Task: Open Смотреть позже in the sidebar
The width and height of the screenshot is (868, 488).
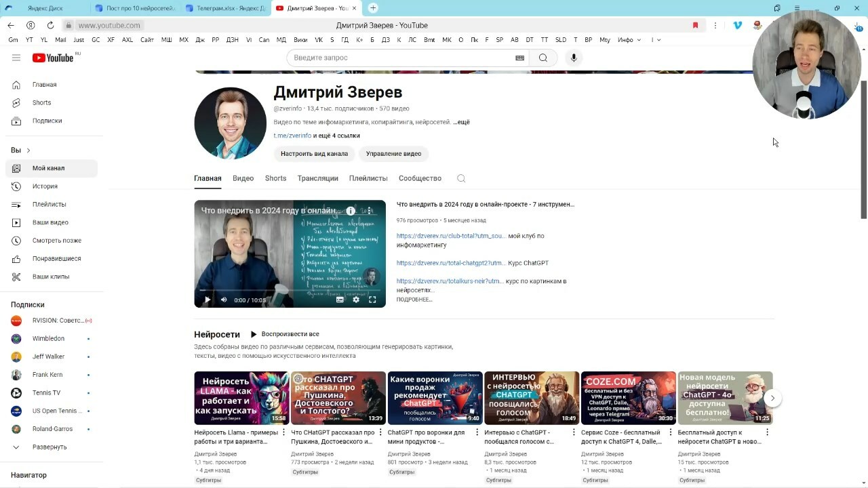Action: tap(52, 240)
